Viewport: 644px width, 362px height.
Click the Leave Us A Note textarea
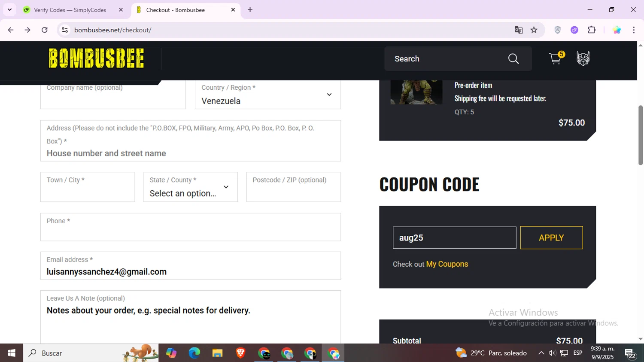[x=191, y=317]
